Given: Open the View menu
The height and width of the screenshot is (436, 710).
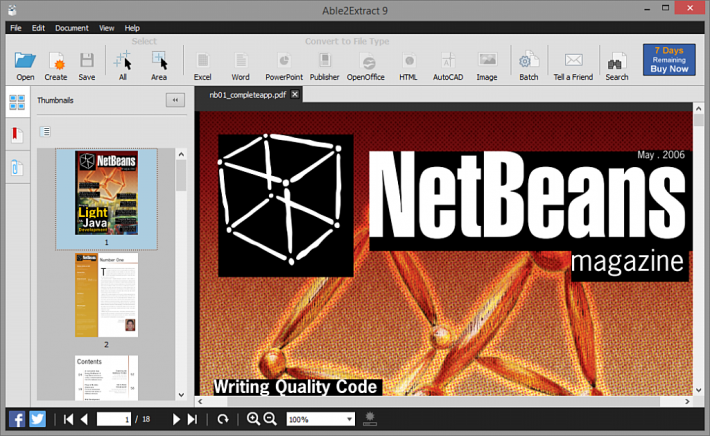Looking at the screenshot, I should click(x=107, y=28).
